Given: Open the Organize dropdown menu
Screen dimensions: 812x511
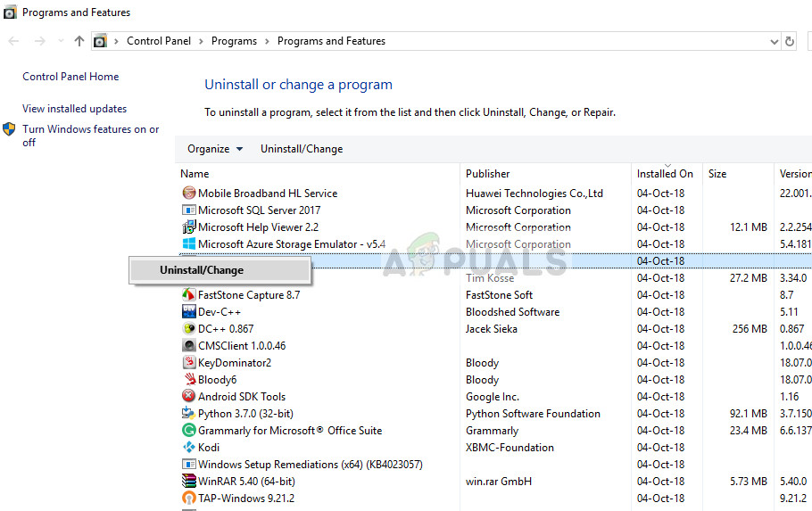Looking at the screenshot, I should pos(215,149).
